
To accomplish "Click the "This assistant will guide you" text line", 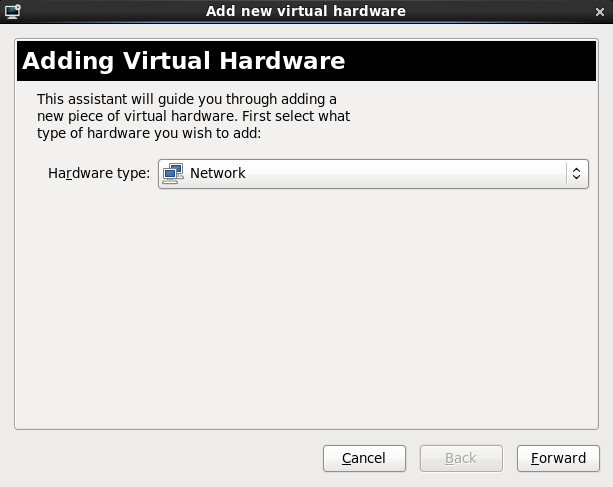I will point(187,99).
